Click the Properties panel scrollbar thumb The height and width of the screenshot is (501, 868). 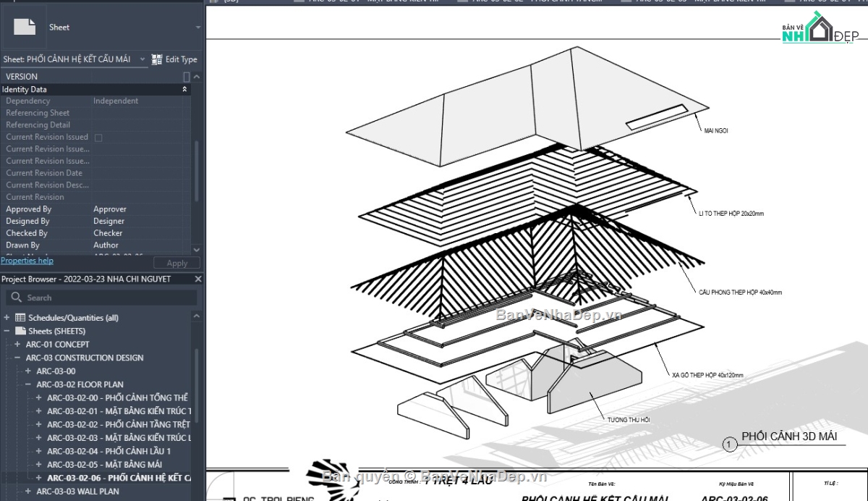click(x=197, y=171)
